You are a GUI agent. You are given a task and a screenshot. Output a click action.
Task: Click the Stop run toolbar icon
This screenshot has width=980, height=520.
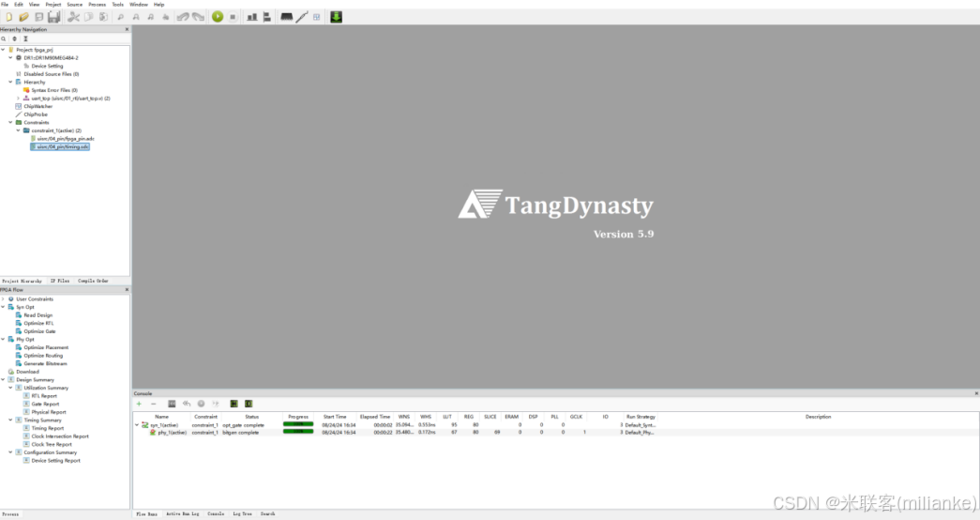click(233, 17)
